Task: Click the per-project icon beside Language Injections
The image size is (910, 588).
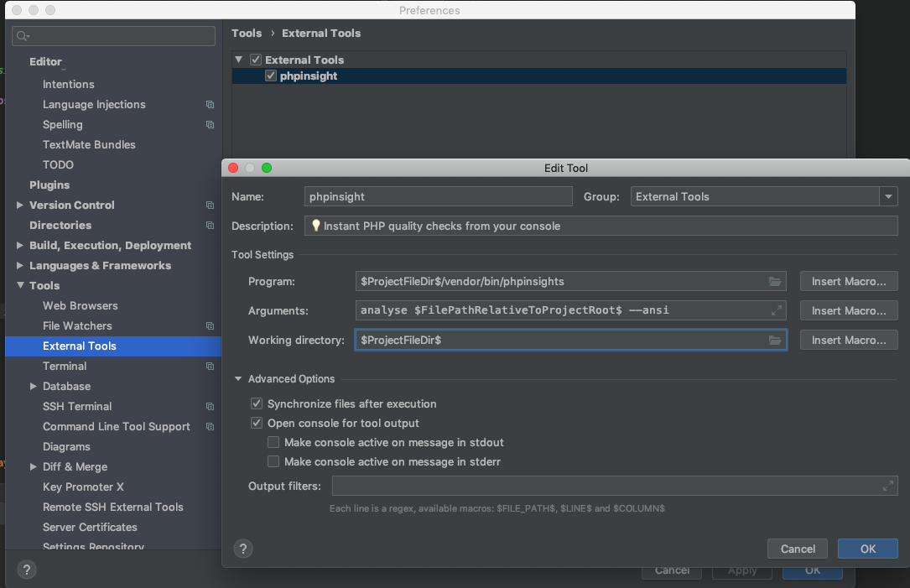Action: 210,105
